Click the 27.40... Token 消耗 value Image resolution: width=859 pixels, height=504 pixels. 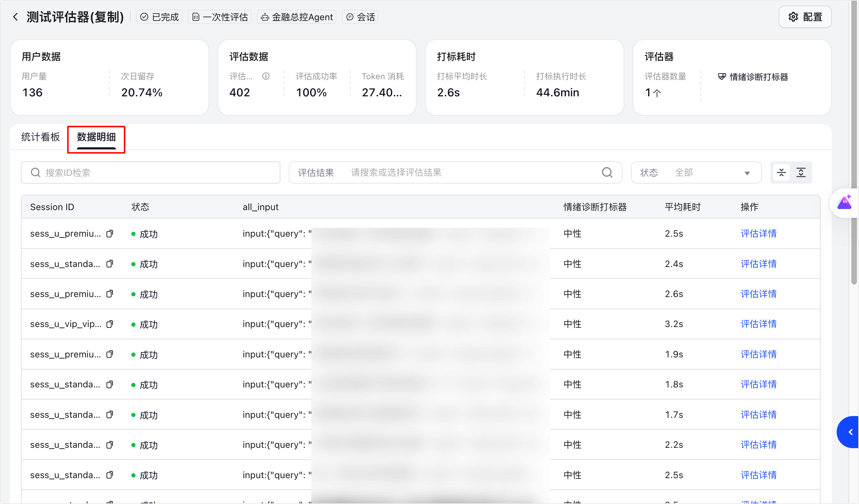pos(382,92)
